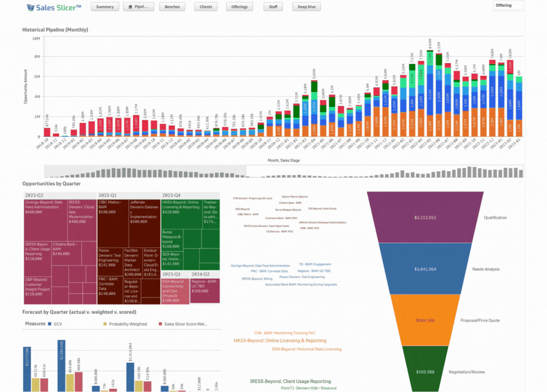Click the SGX-Beyond Connectivity and Colo tile
Image resolution: width=547 pixels, height=392 pixels.
tap(175, 291)
